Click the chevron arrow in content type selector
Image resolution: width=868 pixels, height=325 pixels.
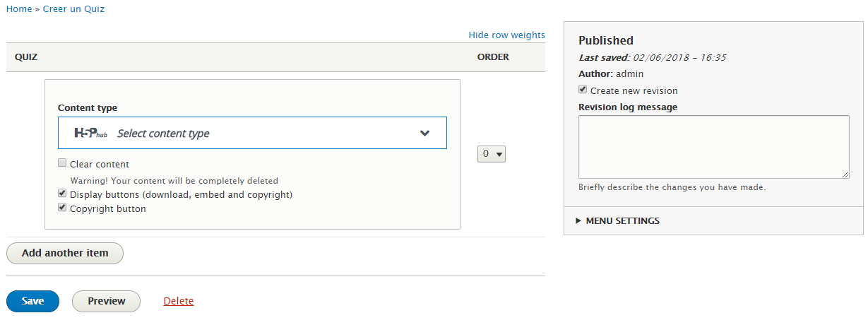(x=424, y=133)
